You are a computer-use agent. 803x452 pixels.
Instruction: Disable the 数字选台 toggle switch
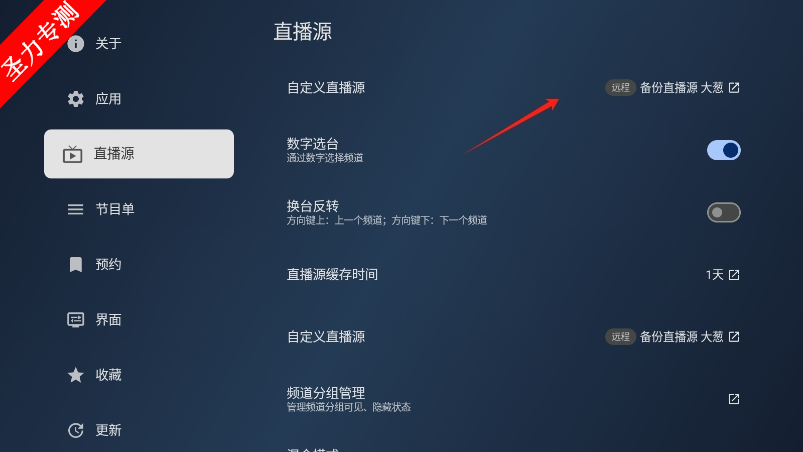point(724,150)
